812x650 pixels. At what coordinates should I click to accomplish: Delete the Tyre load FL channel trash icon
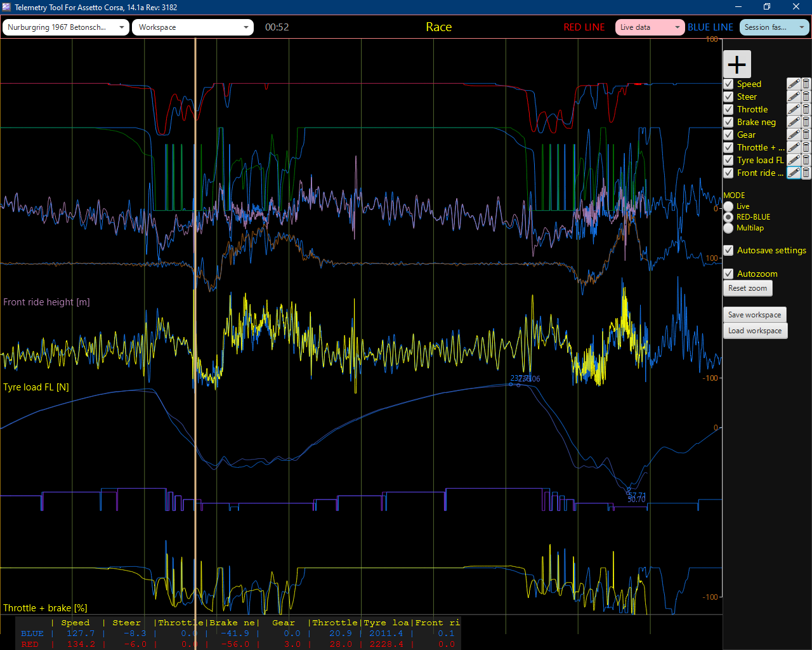[x=806, y=160]
